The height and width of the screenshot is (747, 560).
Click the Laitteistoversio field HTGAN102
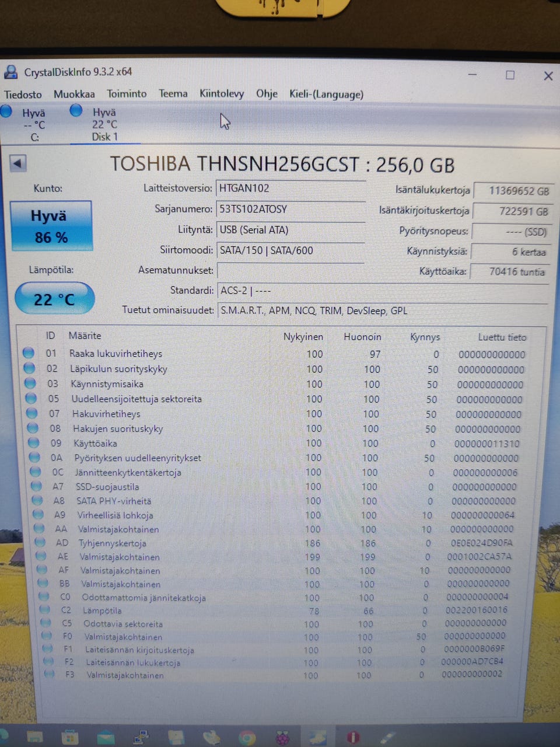point(290,189)
